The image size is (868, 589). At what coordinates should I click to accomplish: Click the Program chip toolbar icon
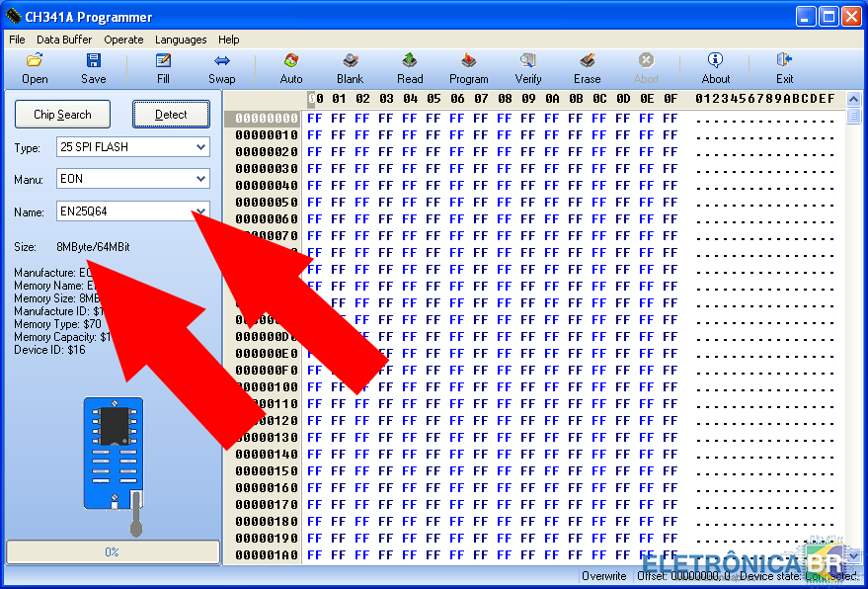[x=468, y=67]
